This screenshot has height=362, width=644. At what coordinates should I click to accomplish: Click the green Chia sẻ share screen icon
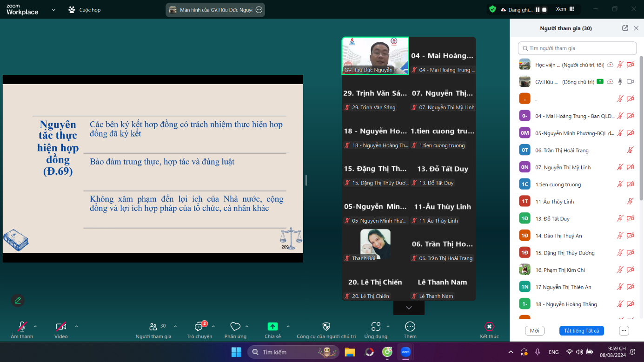pyautogui.click(x=272, y=327)
